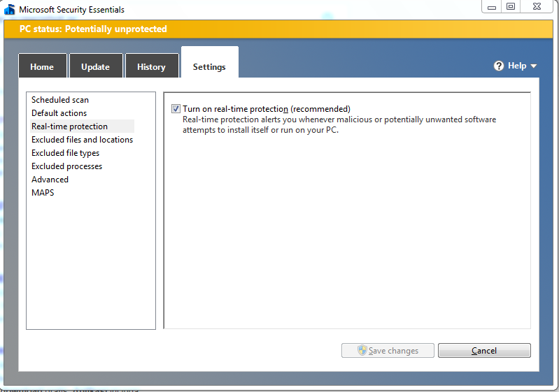Open the Update tab
Viewport: 559px width, 392px height.
click(x=96, y=66)
